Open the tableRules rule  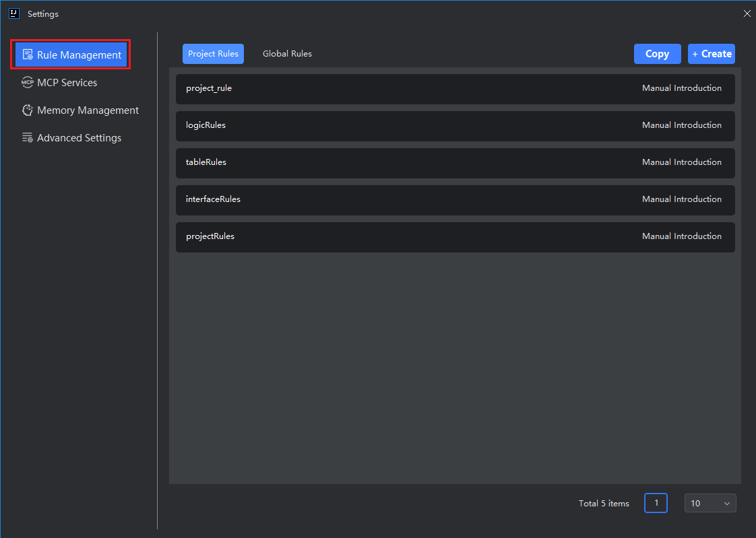click(206, 162)
